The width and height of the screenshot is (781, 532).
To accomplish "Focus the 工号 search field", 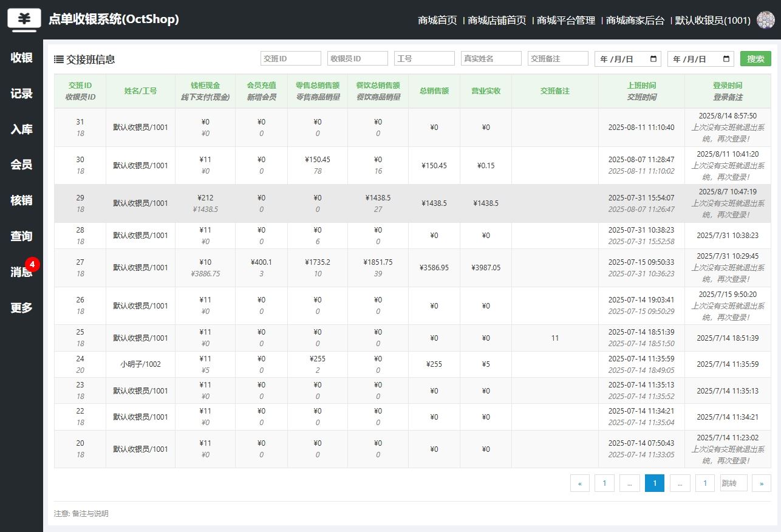I will coord(425,58).
